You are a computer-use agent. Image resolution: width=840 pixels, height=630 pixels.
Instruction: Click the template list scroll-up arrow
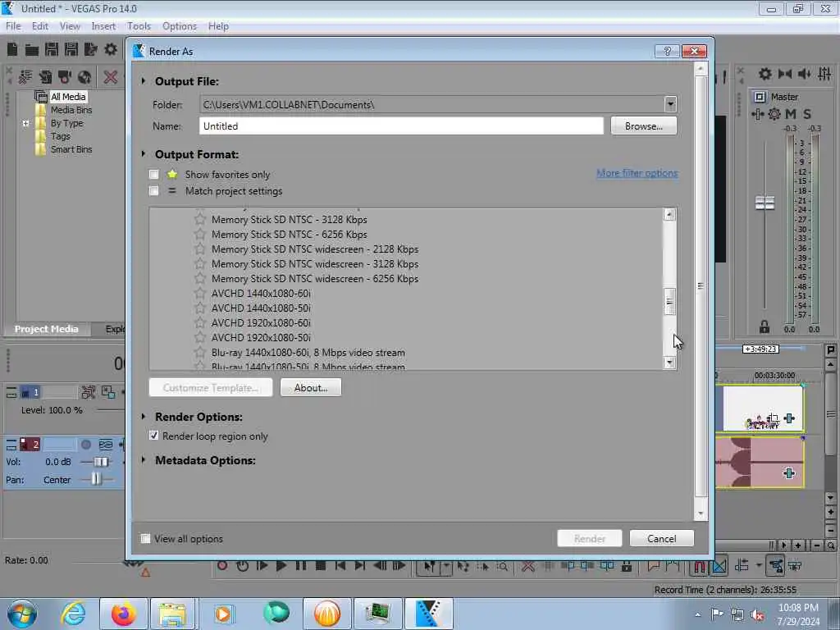tap(669, 215)
